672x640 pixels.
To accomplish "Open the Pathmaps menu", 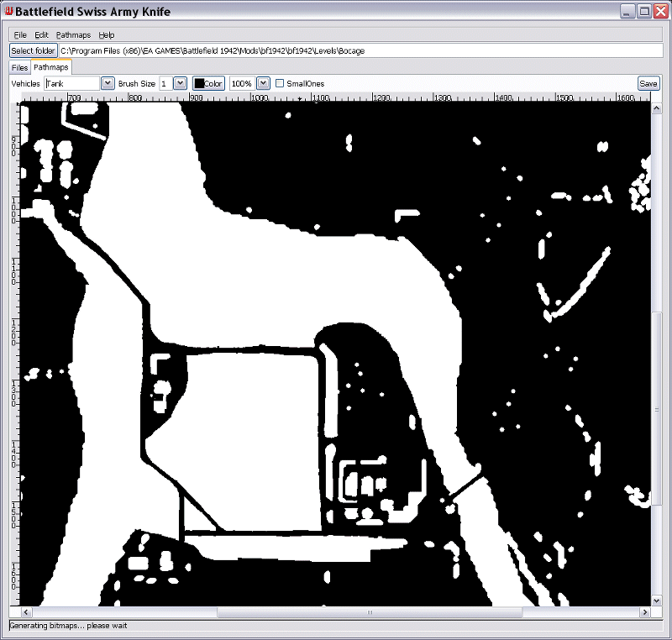I will tap(73, 35).
